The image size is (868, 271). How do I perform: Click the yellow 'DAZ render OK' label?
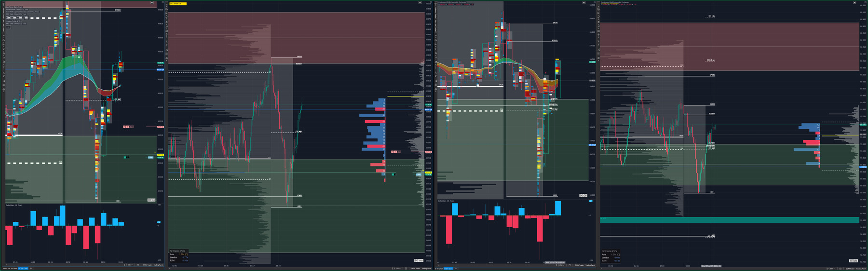[x=177, y=3]
